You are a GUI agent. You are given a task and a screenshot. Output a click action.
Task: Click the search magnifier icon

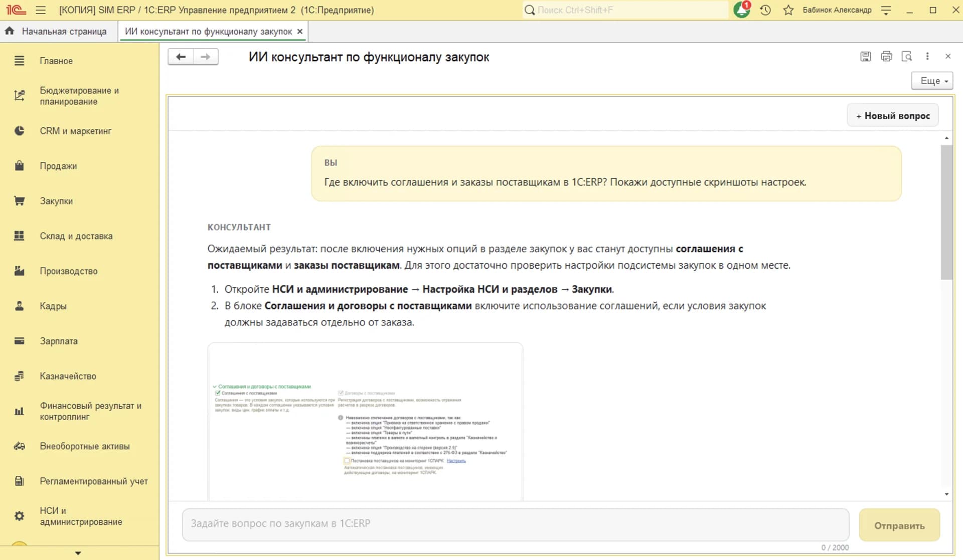(x=529, y=10)
